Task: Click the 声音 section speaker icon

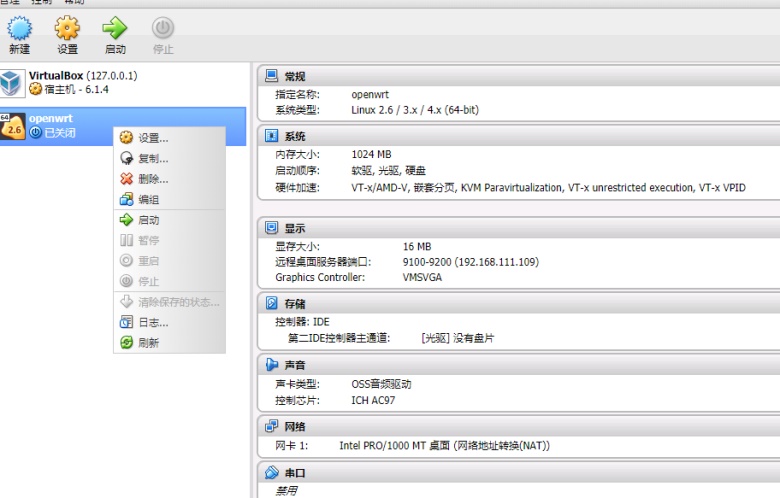Action: click(x=272, y=365)
